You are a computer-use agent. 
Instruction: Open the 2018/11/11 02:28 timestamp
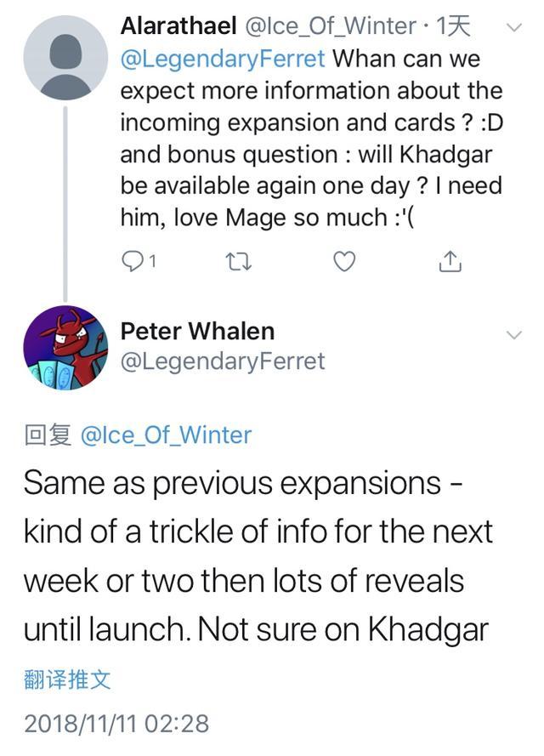coord(116,723)
